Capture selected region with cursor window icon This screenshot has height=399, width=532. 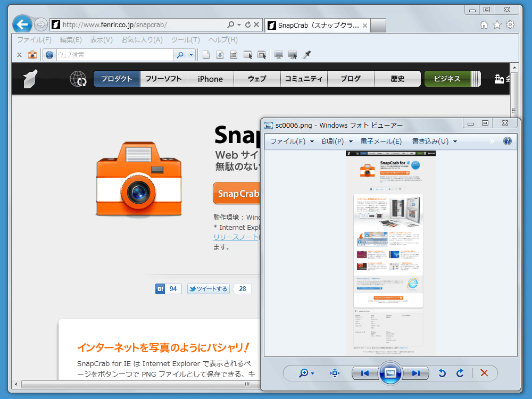tap(248, 55)
